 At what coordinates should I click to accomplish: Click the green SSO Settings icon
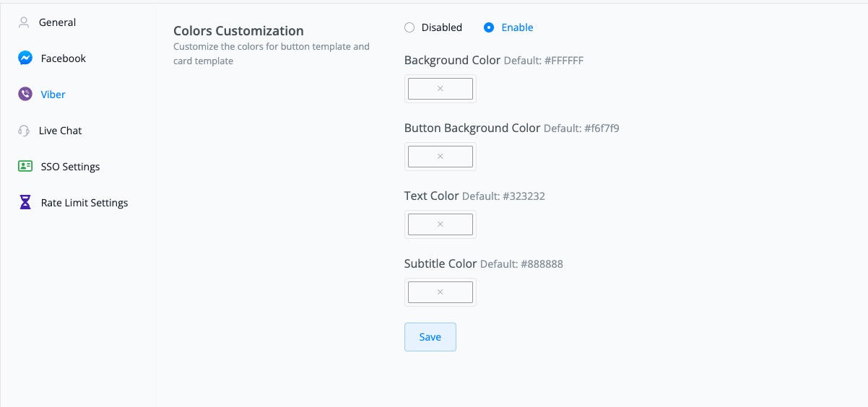pos(25,167)
